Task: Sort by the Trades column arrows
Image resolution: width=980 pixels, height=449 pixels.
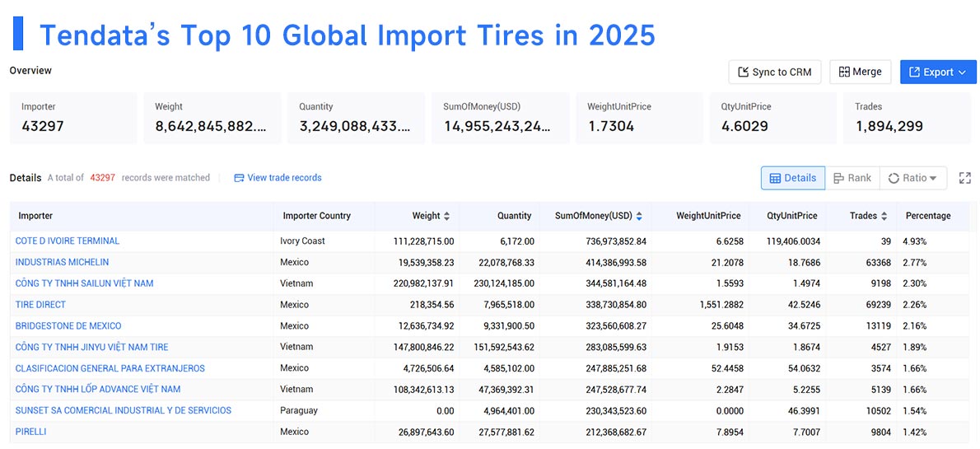Action: click(x=884, y=216)
